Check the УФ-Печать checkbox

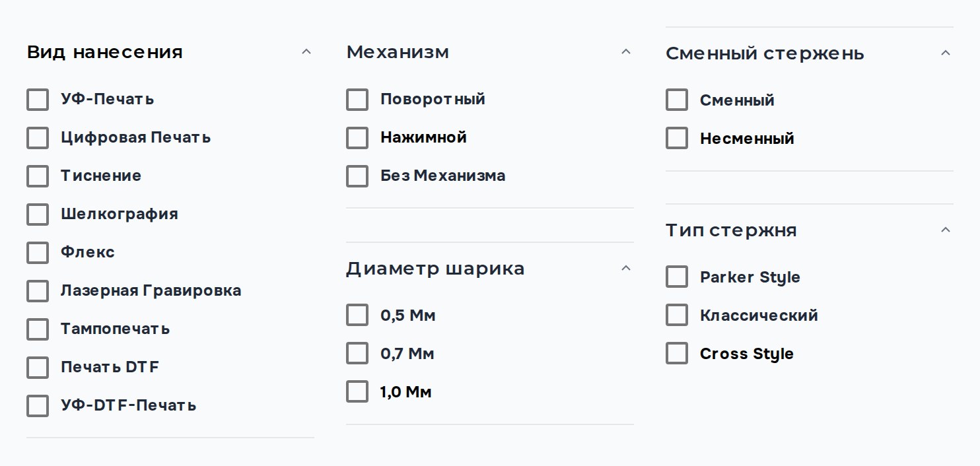[38, 100]
